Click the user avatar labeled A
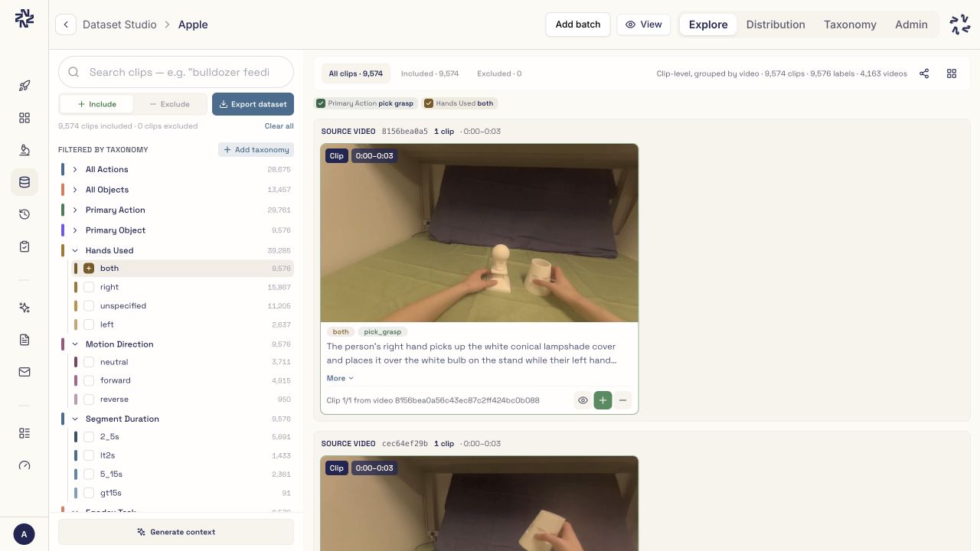Image resolution: width=980 pixels, height=551 pixels. point(24,534)
